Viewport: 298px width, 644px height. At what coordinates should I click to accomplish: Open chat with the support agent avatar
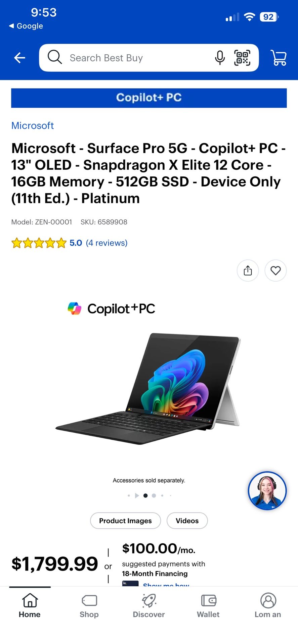(x=267, y=491)
